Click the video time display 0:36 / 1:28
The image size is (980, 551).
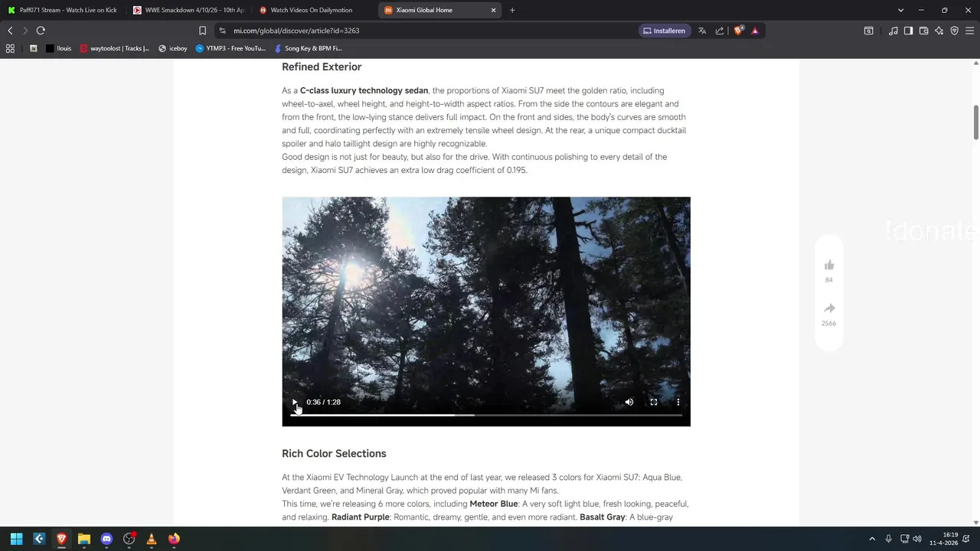point(323,402)
